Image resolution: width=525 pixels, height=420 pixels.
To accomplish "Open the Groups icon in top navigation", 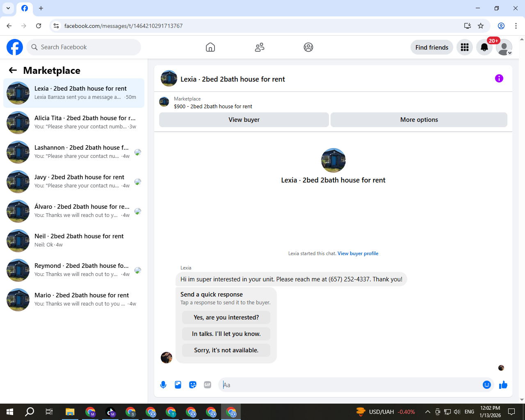I will tap(308, 47).
